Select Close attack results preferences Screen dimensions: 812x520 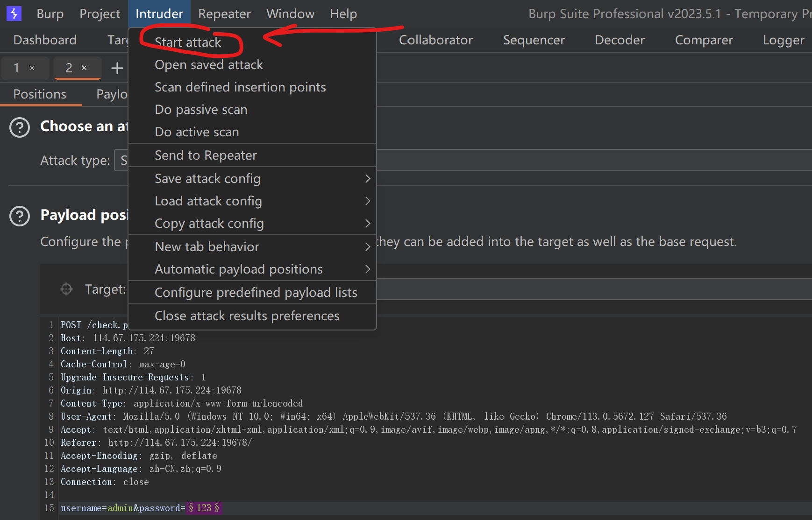click(x=252, y=316)
